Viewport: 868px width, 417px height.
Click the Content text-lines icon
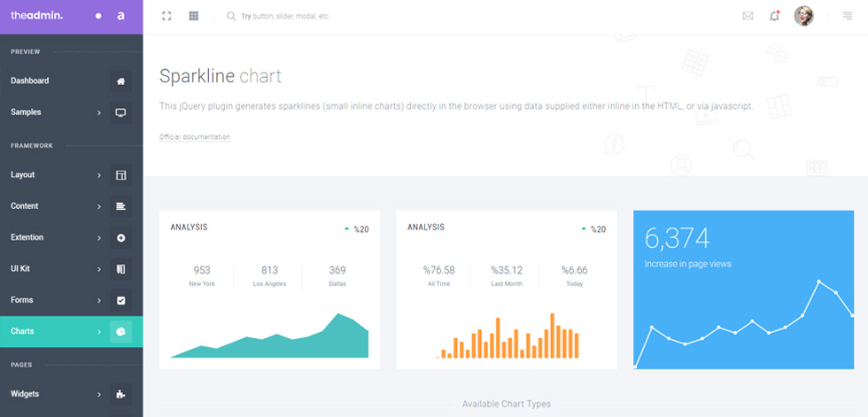pos(120,206)
